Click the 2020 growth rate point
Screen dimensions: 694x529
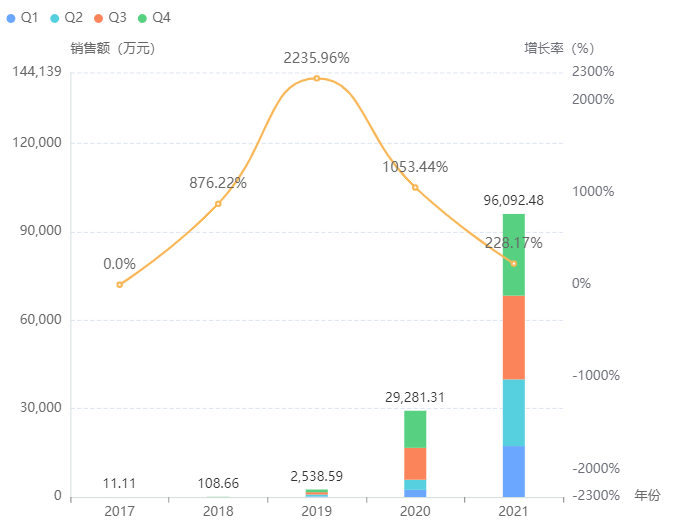(x=415, y=188)
